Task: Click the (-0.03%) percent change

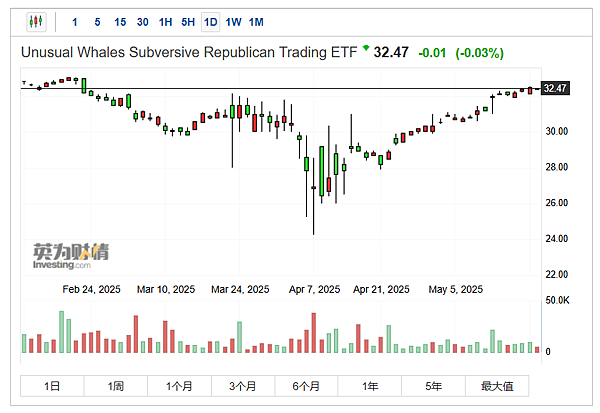Action: (x=479, y=53)
